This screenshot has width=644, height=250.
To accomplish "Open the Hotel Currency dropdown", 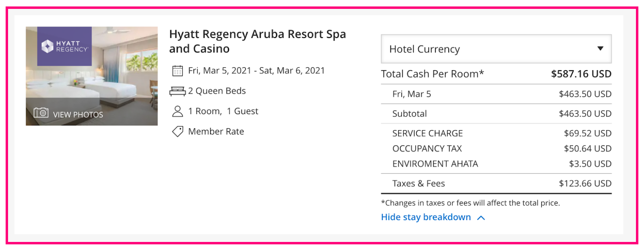I will 496,49.
